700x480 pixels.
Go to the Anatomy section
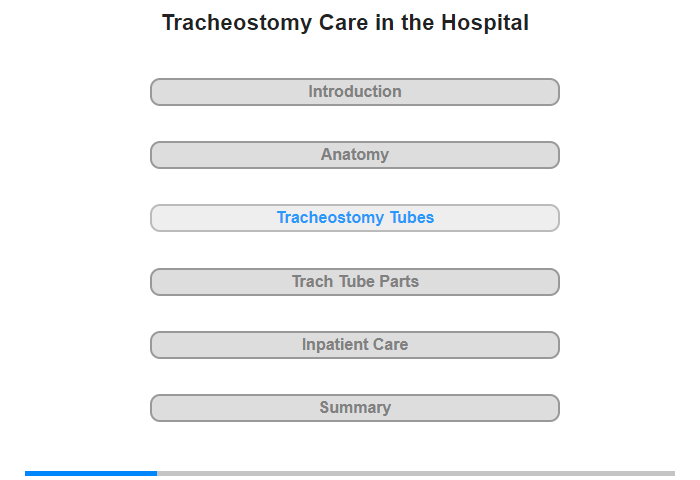point(355,155)
